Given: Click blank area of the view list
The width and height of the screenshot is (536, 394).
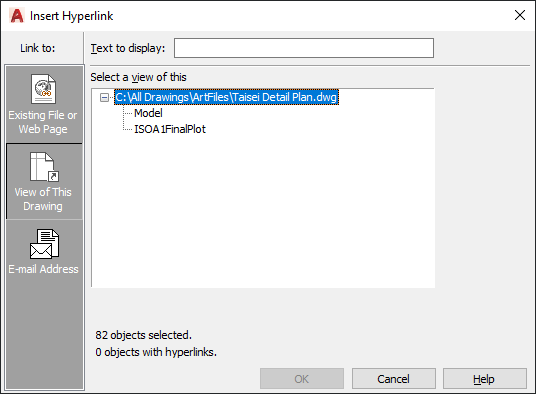Looking at the screenshot, I should click(x=263, y=212).
